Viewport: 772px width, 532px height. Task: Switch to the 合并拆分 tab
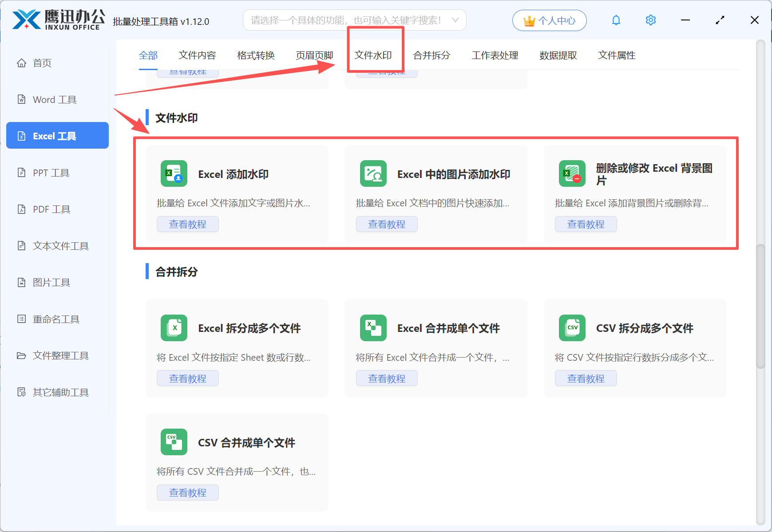432,55
